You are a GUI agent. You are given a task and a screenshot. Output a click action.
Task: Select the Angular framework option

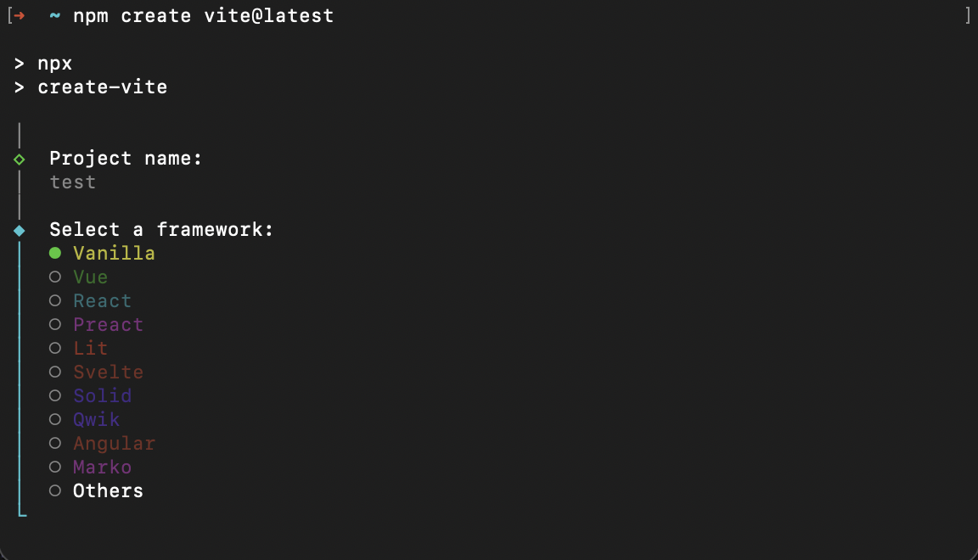coord(114,443)
